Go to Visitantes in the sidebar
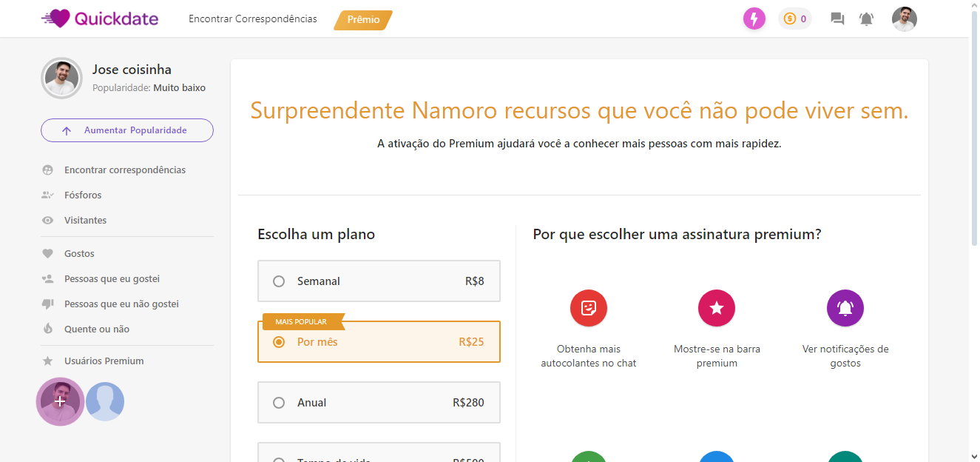The image size is (980, 462). (x=85, y=221)
